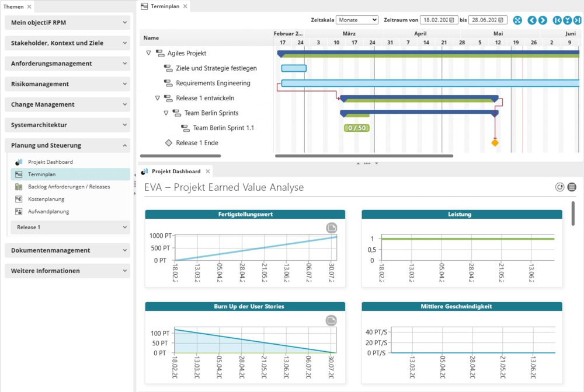Expand the Risikomanagement section
The image size is (584, 392).
[67, 84]
